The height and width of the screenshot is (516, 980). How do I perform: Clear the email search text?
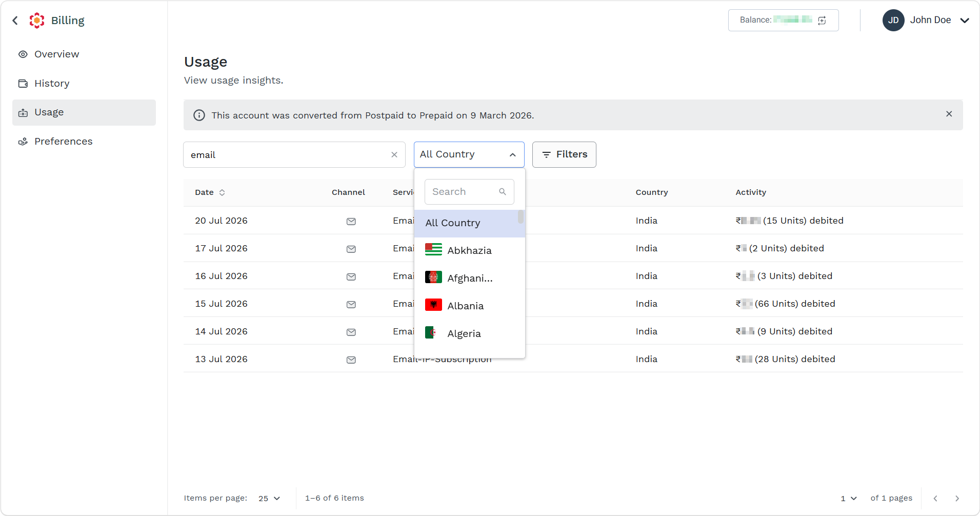pyautogui.click(x=394, y=155)
